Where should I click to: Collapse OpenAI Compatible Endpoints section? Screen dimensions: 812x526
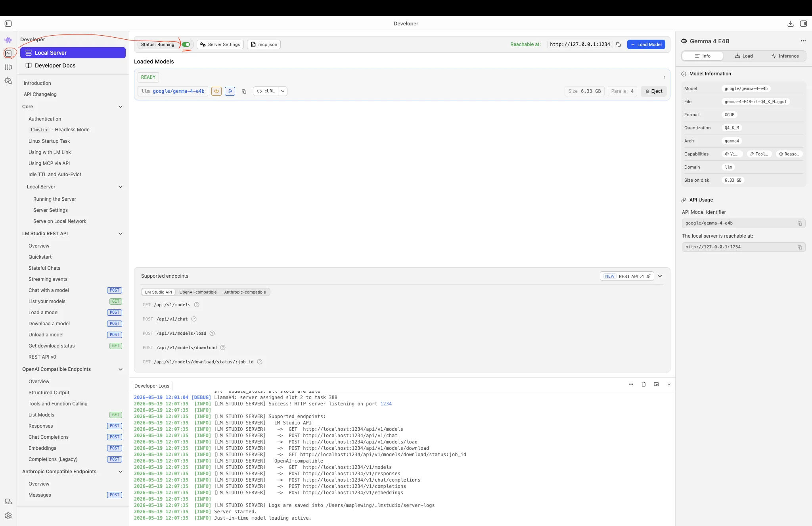coord(121,369)
